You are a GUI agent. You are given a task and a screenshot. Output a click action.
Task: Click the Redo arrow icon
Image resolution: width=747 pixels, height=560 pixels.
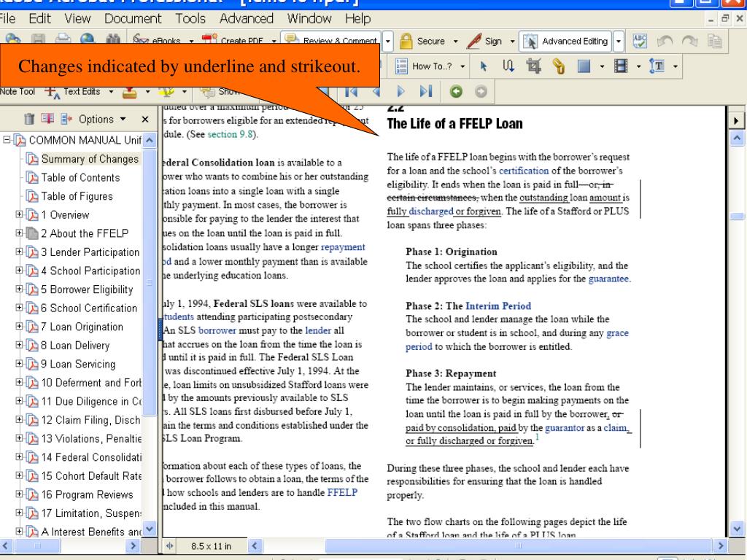click(689, 42)
